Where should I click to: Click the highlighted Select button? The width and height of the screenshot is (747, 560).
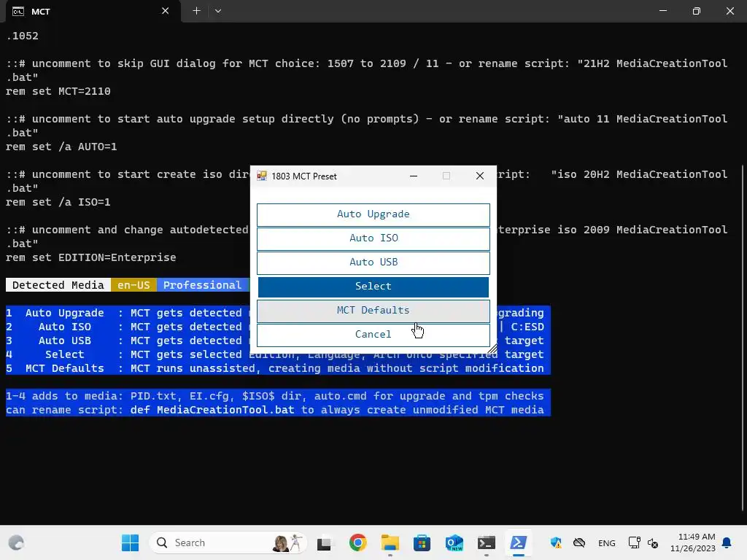373,287
